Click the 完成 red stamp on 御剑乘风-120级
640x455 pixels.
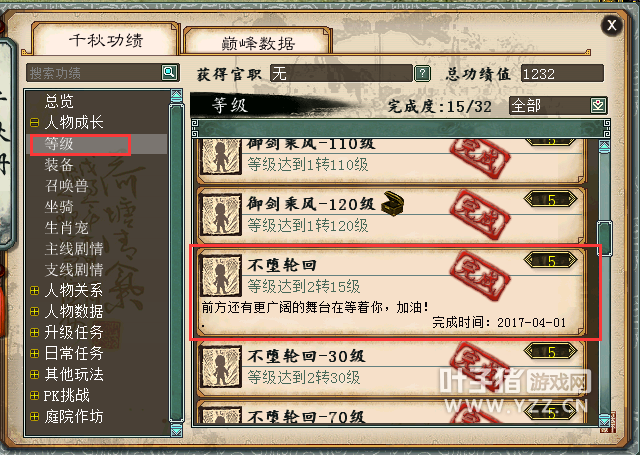[x=480, y=214]
